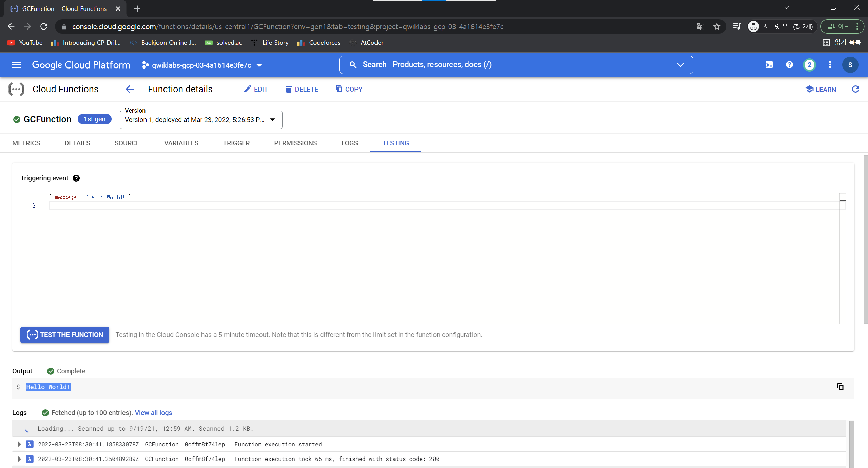Expand the project selector qwiklabs-gcp-03
868x468 pixels.
pos(202,65)
